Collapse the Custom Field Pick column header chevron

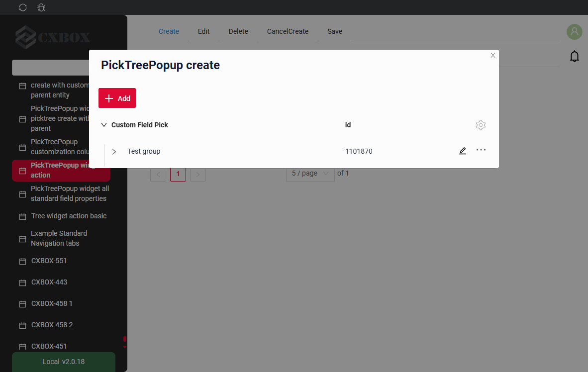coord(104,125)
